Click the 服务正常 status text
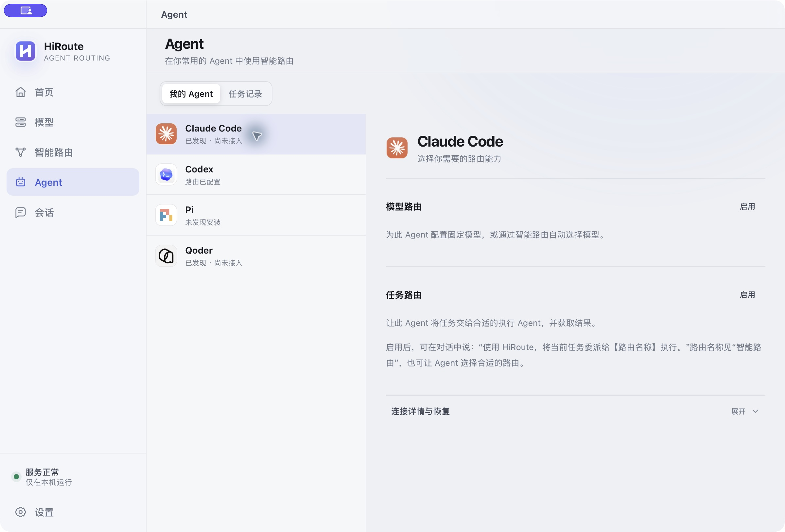 [x=42, y=472]
